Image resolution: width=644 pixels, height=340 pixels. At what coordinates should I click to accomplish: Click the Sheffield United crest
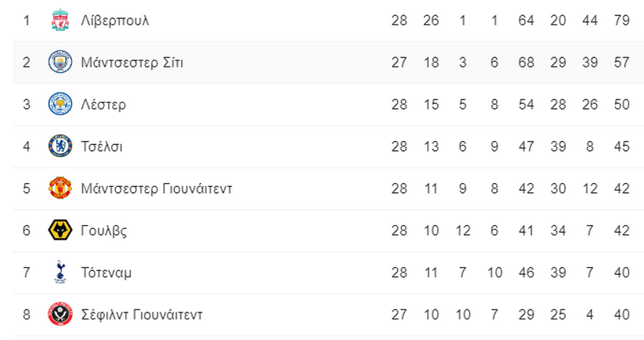click(60, 314)
